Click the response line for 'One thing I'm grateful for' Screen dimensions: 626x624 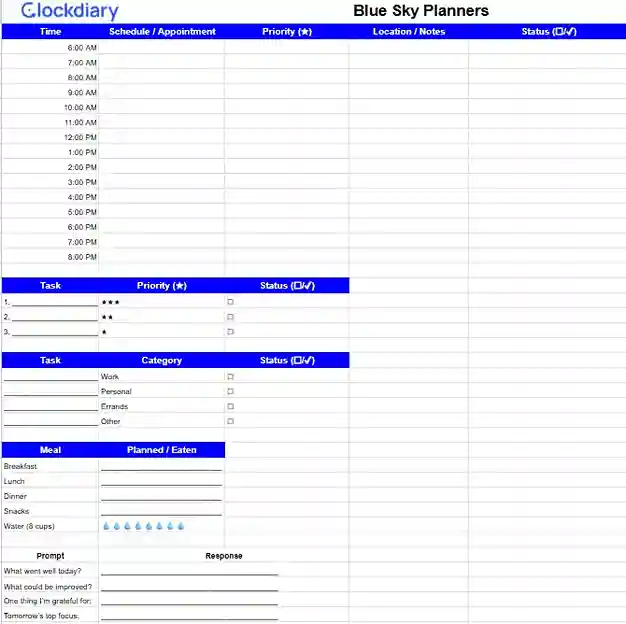[x=189, y=604]
